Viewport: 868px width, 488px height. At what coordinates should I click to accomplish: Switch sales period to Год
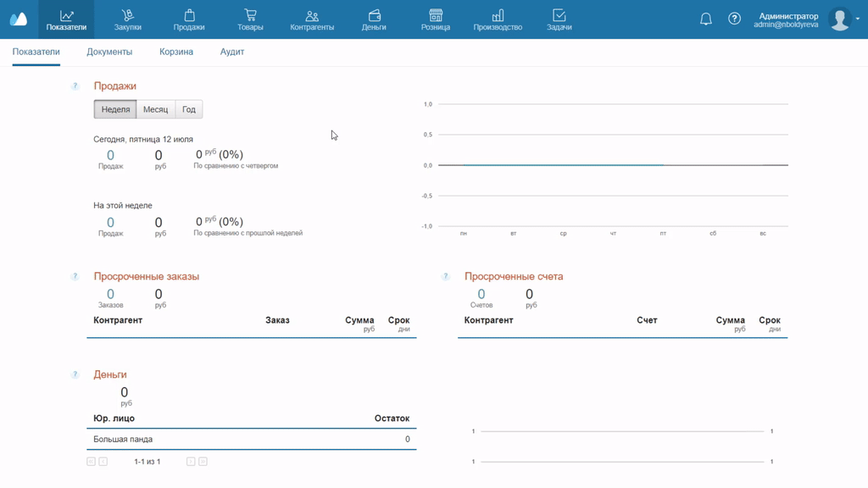click(x=189, y=109)
